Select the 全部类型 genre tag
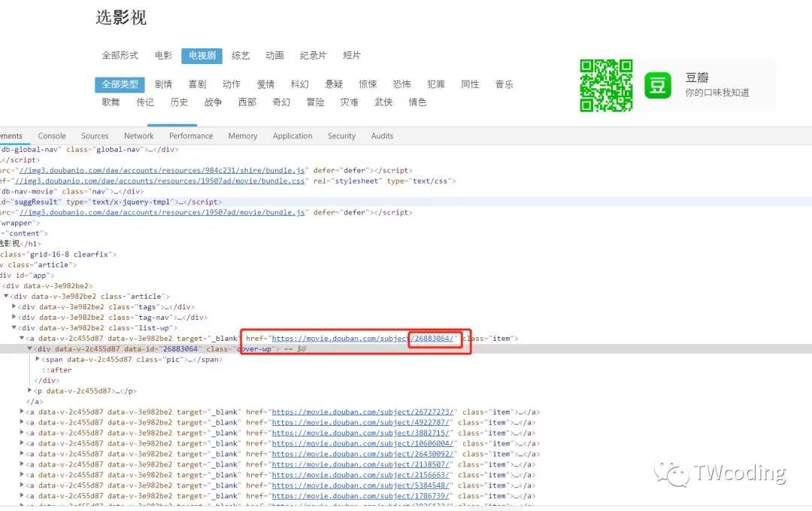This screenshot has height=511, width=812. pyautogui.click(x=120, y=84)
